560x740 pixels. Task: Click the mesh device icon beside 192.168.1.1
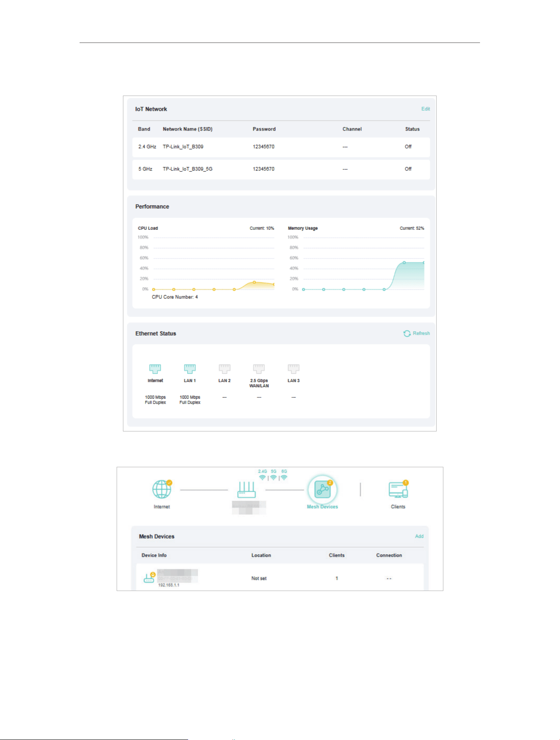(x=149, y=578)
